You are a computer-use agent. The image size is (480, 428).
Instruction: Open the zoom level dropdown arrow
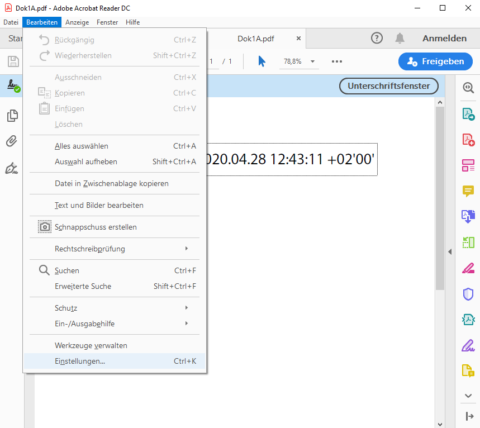click(312, 61)
